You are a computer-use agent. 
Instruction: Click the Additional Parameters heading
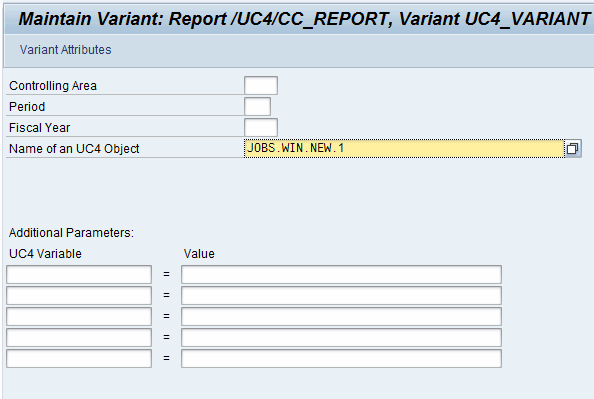71,233
